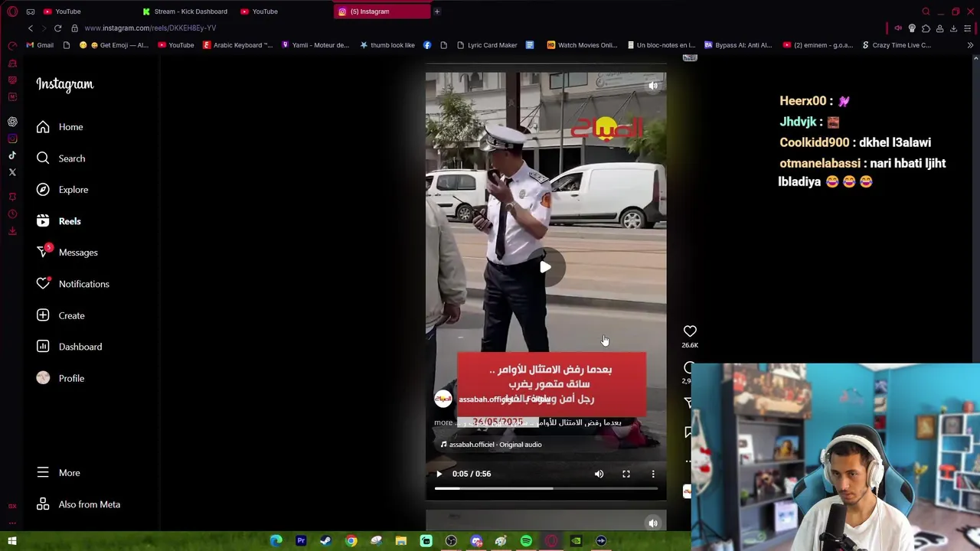
Task: Open Watch Movies Online bookmark
Action: [582, 45]
